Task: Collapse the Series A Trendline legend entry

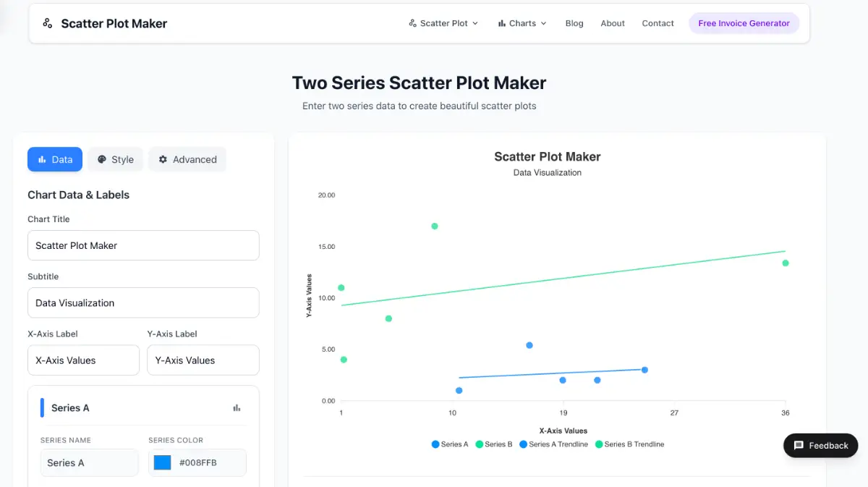Action: 554,444
